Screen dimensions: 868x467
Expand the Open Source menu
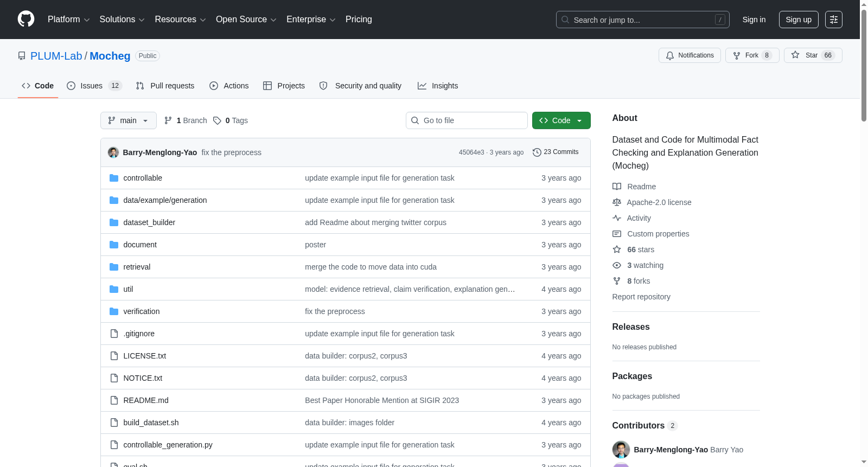(246, 19)
